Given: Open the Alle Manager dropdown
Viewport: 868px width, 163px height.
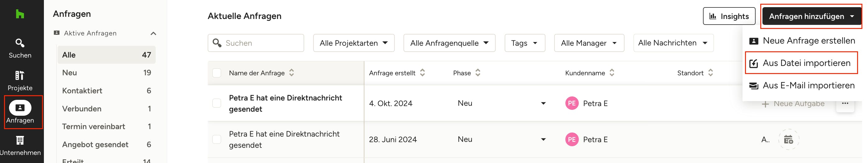Looking at the screenshot, I should pos(588,43).
